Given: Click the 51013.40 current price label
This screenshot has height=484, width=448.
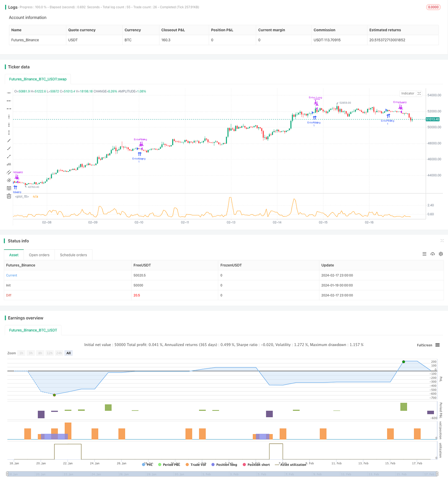Looking at the screenshot, I should 433,119.
